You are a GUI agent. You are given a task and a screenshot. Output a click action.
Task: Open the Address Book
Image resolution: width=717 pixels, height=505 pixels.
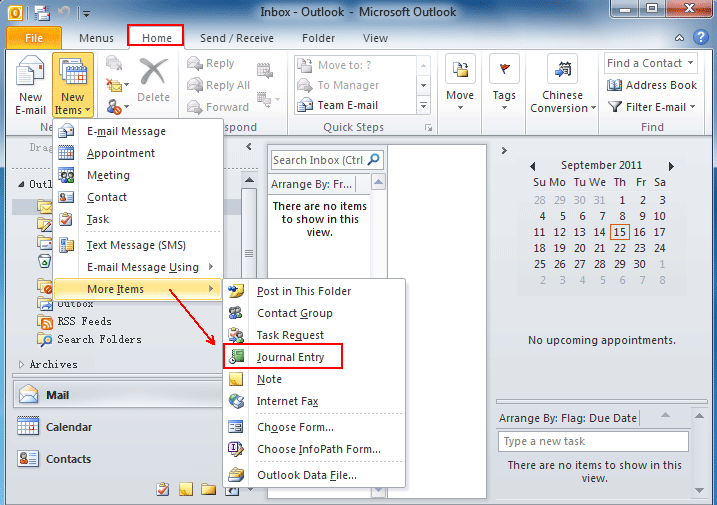(x=652, y=85)
